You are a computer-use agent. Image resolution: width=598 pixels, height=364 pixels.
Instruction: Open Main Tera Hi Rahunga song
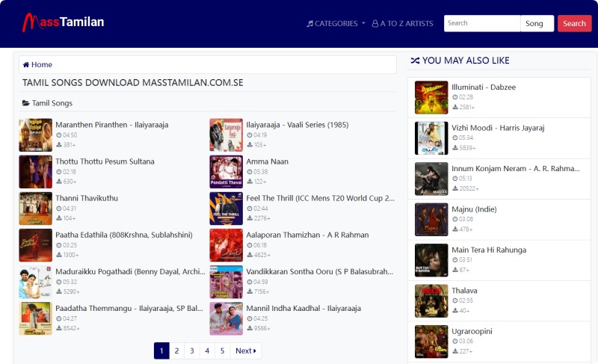point(489,250)
